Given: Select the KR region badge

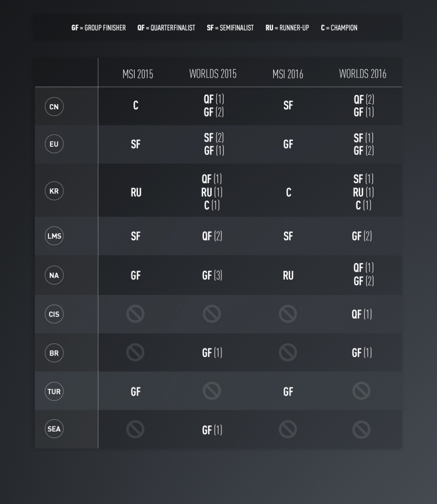Looking at the screenshot, I should point(54,191).
